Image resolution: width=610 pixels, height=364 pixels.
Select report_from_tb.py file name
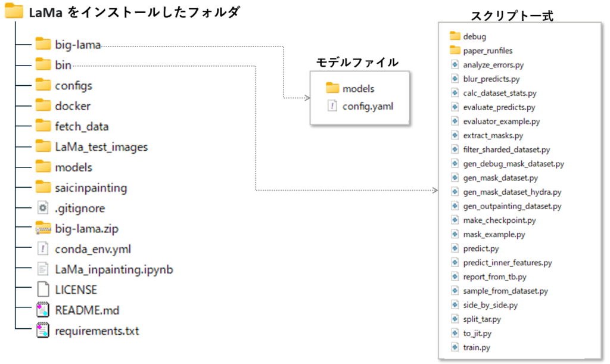point(494,276)
